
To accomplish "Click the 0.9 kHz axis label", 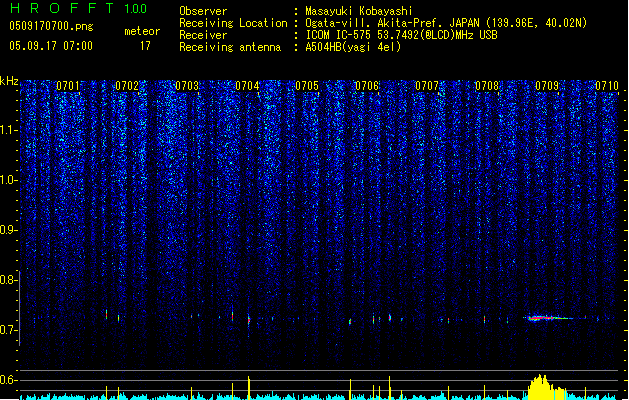I will tap(9, 230).
